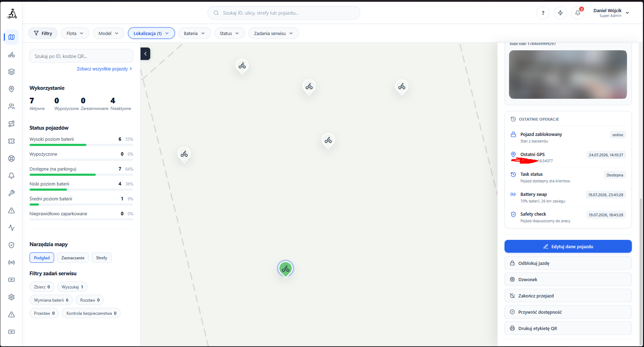The width and height of the screenshot is (644, 347).
Task: Click the online status badge
Action: click(x=618, y=135)
